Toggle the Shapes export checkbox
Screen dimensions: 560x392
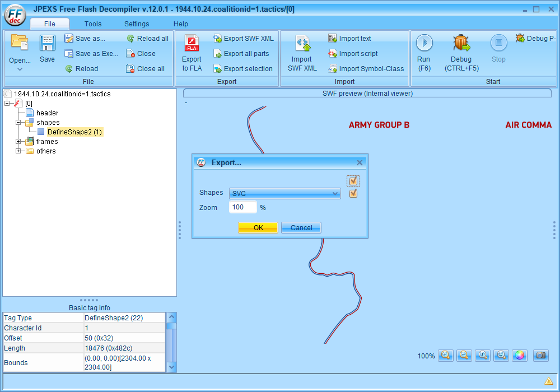[x=353, y=194]
